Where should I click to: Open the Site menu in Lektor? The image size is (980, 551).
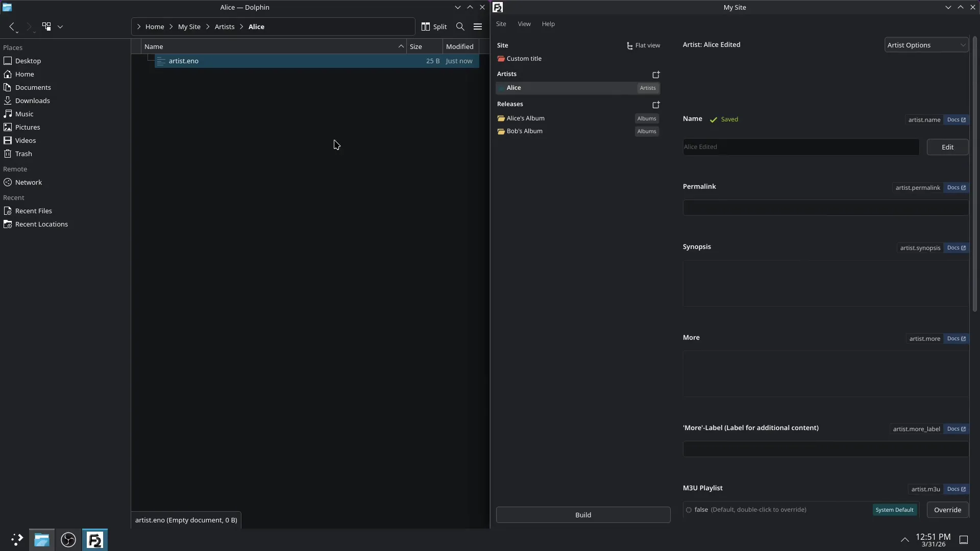502,23
